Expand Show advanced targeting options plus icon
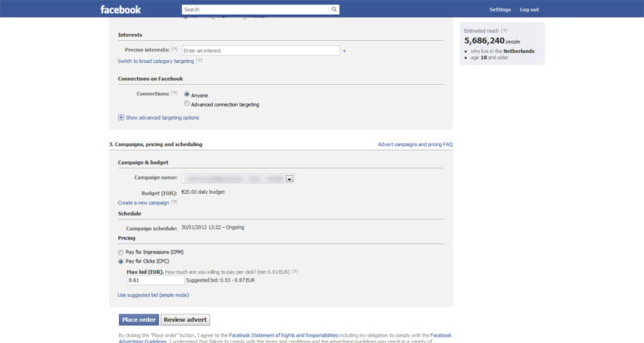The width and height of the screenshot is (644, 343). pos(120,117)
